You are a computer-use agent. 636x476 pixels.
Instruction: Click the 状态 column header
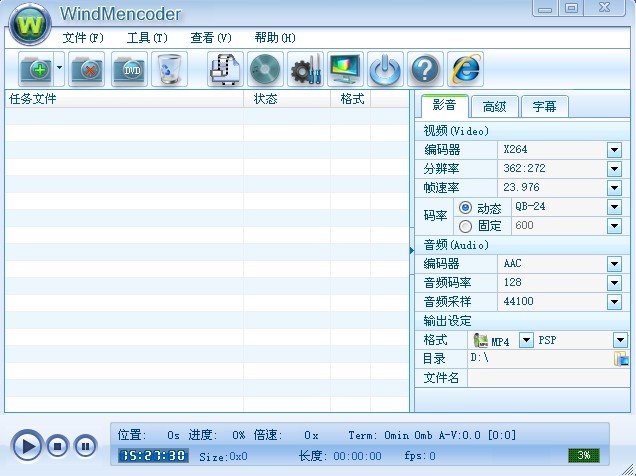(287, 99)
